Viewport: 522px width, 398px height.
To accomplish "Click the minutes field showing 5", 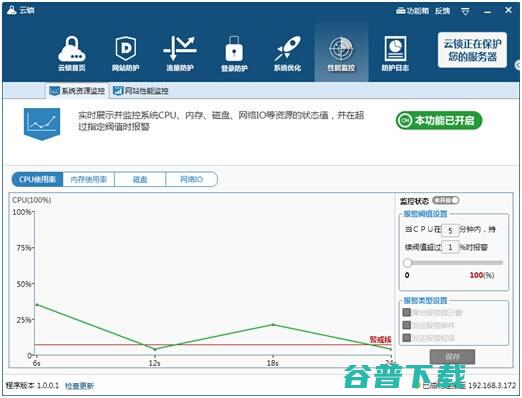I will (450, 230).
